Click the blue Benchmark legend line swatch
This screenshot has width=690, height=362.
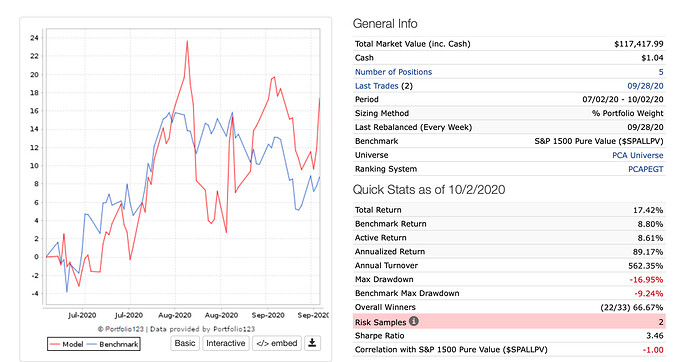[x=92, y=344]
